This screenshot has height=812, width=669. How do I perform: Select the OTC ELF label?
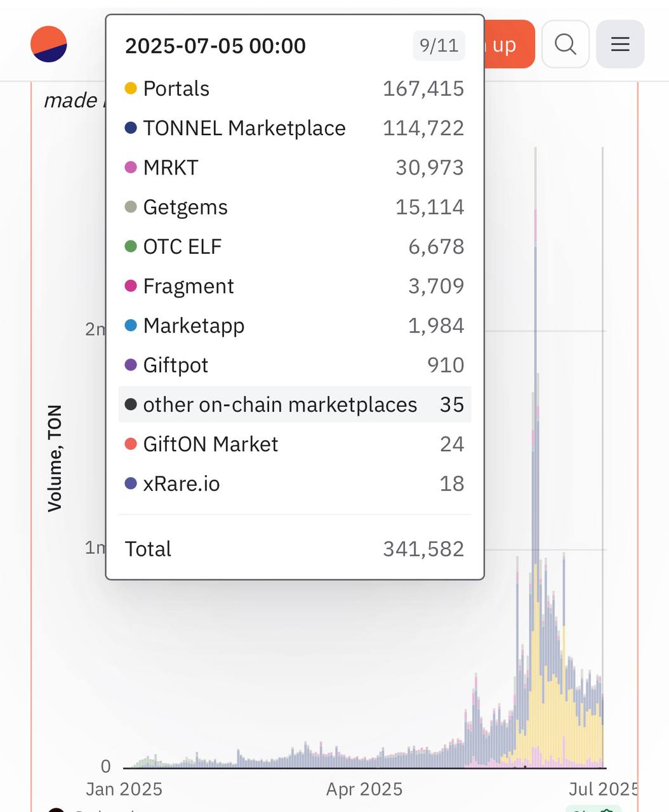coord(182,247)
